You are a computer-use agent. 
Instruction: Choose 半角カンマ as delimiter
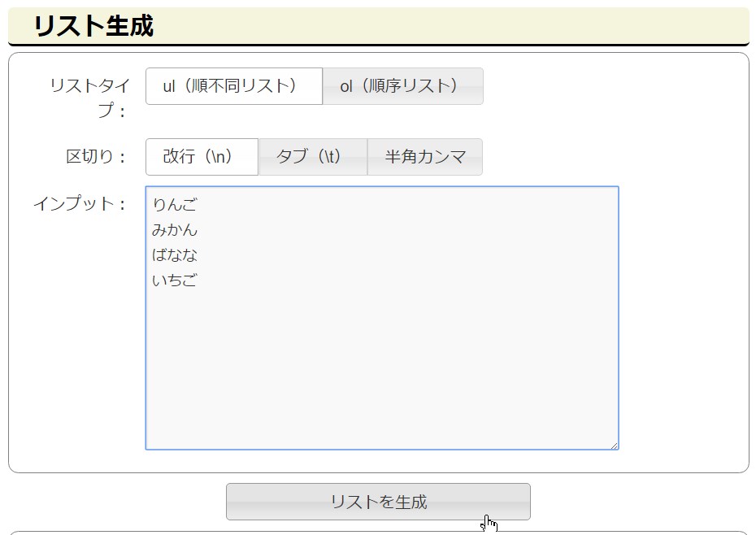[425, 157]
